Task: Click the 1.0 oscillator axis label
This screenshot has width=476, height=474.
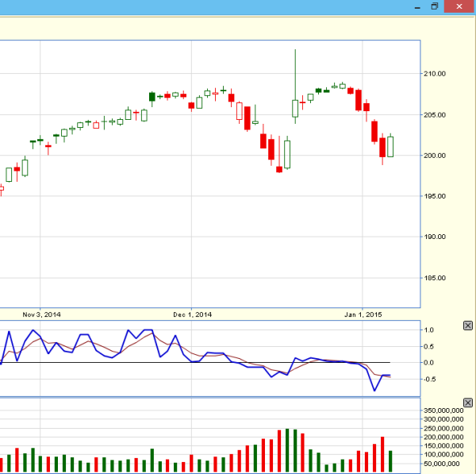Action: click(429, 329)
